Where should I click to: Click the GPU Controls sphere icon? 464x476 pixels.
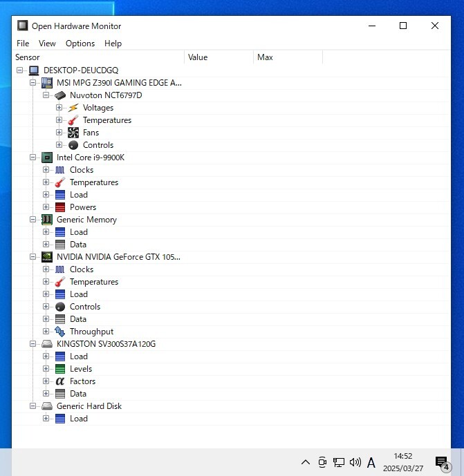point(60,307)
